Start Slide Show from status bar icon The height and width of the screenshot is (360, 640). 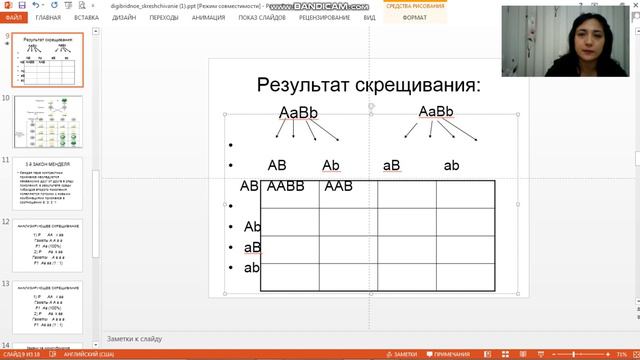point(541,354)
